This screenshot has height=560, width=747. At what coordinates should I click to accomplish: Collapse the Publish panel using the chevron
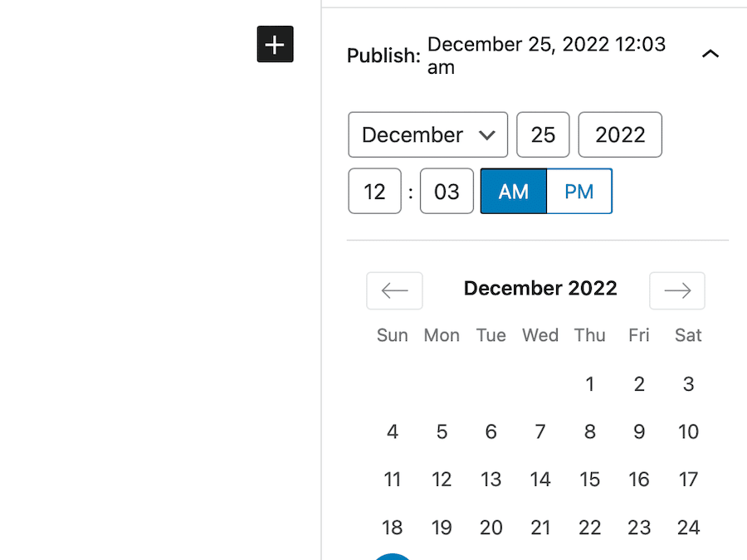710,53
